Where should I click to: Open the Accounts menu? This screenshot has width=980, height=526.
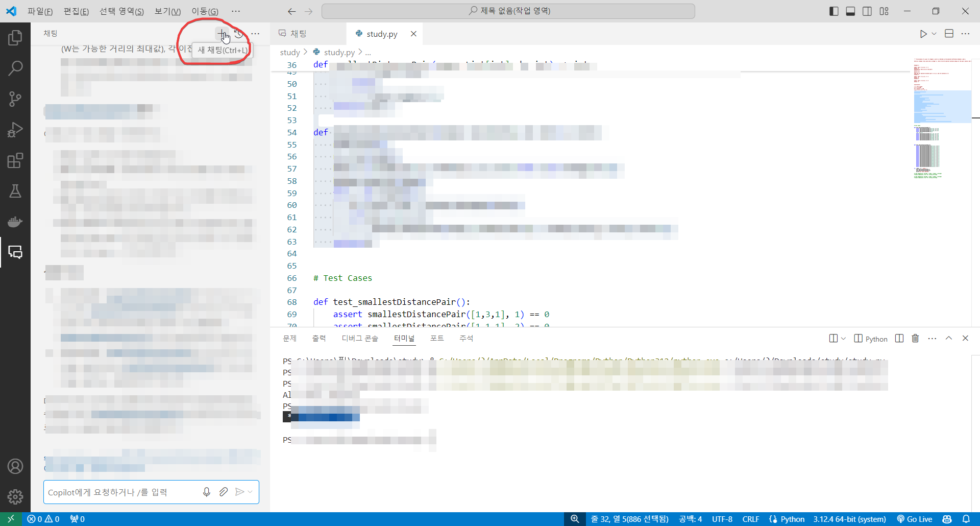coord(15,466)
